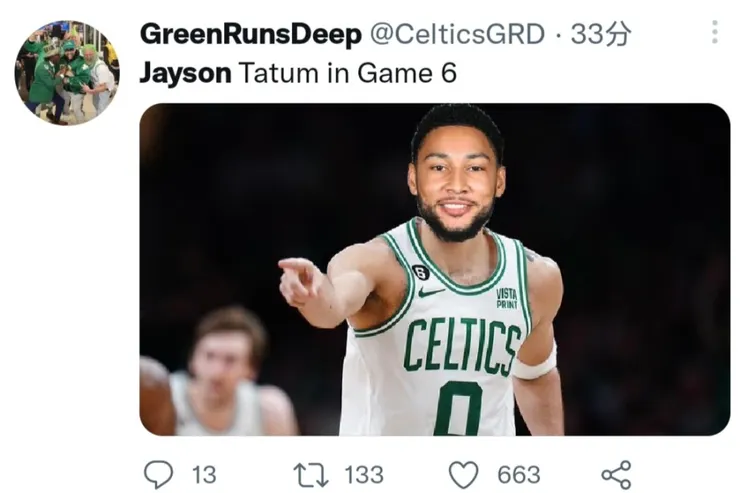740x493 pixels.
Task: Enlarge the tweet photo of Celtics player
Action: [x=435, y=269]
